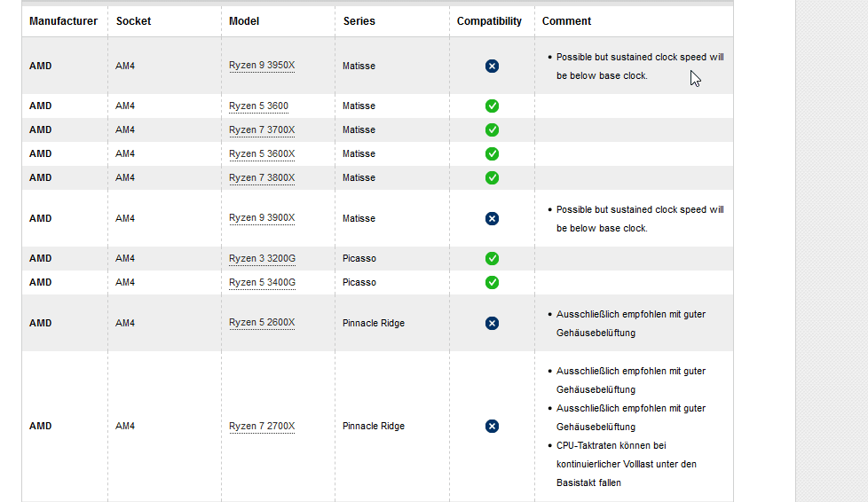Click the Compatibility column header

click(x=489, y=21)
